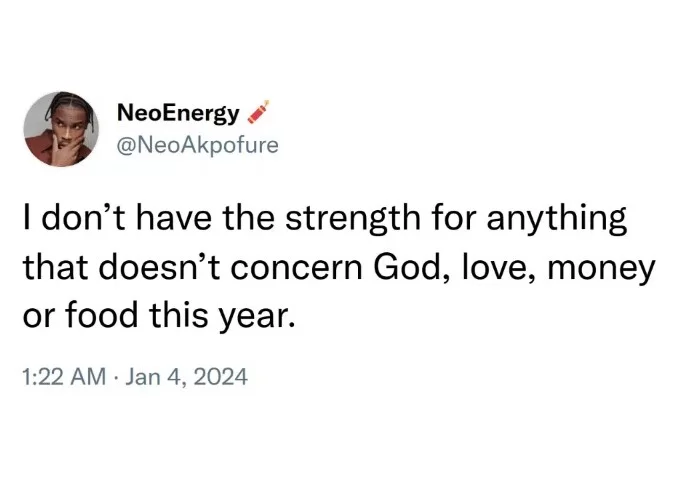This screenshot has height=497, width=686.
Task: Click the firecracker emoji beside NeoEnergy
Action: point(259,112)
